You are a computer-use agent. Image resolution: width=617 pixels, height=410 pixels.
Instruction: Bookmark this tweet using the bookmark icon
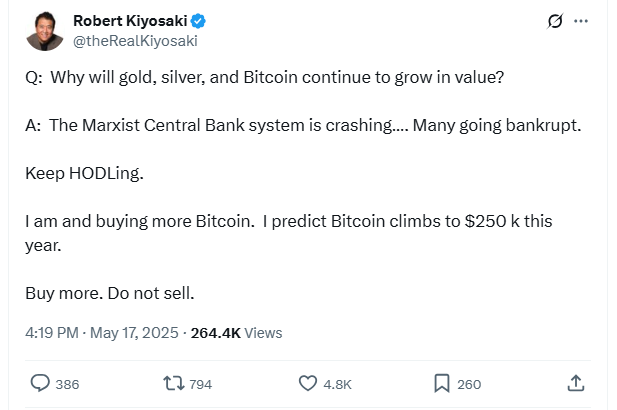point(441,383)
